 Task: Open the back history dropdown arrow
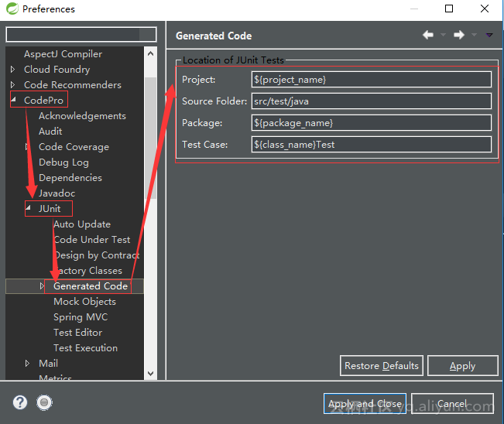pyautogui.click(x=444, y=35)
